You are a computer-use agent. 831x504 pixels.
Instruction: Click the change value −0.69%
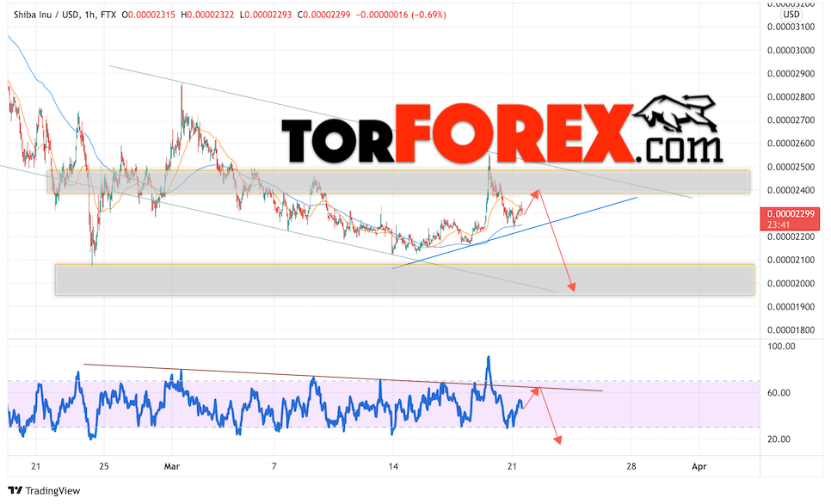429,15
